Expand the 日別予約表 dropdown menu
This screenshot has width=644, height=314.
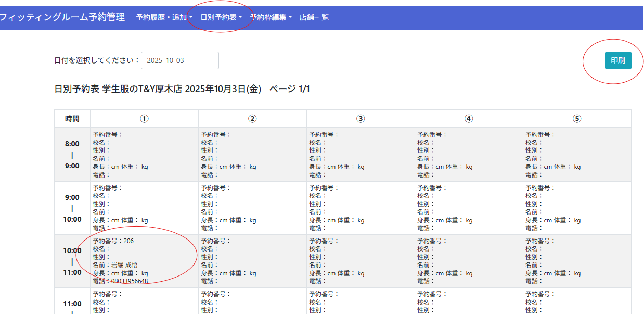[221, 17]
